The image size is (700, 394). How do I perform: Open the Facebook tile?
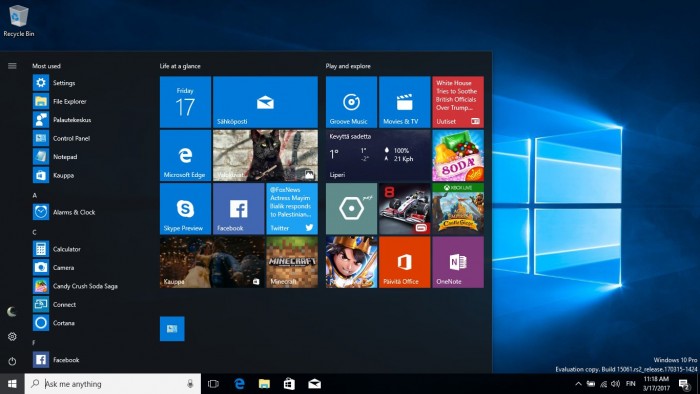coord(238,209)
